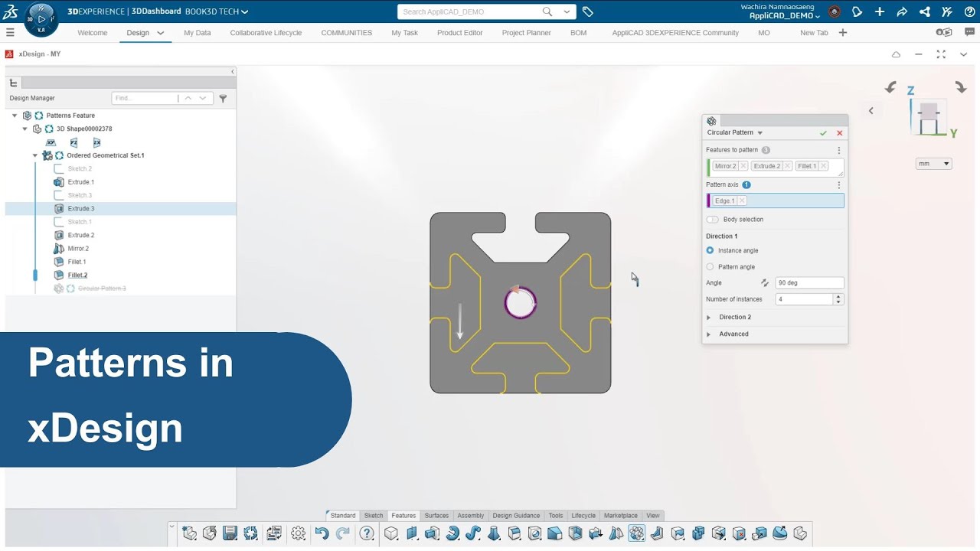
Task: Increase Number of instances stepper
Action: click(x=838, y=297)
